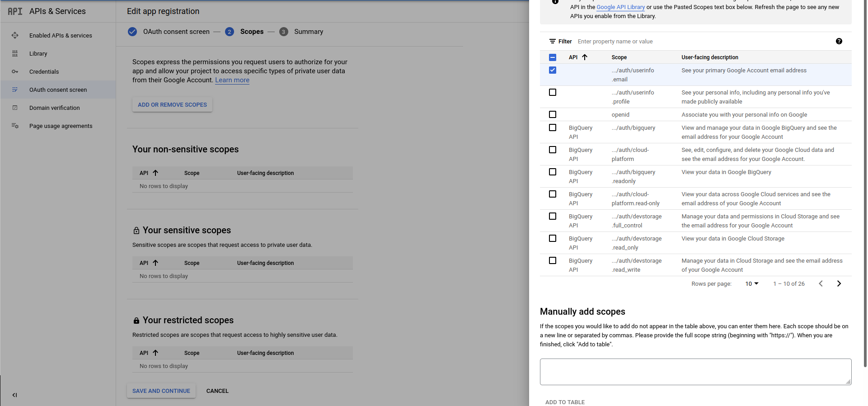This screenshot has width=868, height=406.
Task: Click the API logo icon in sidebar header
Action: tap(15, 11)
